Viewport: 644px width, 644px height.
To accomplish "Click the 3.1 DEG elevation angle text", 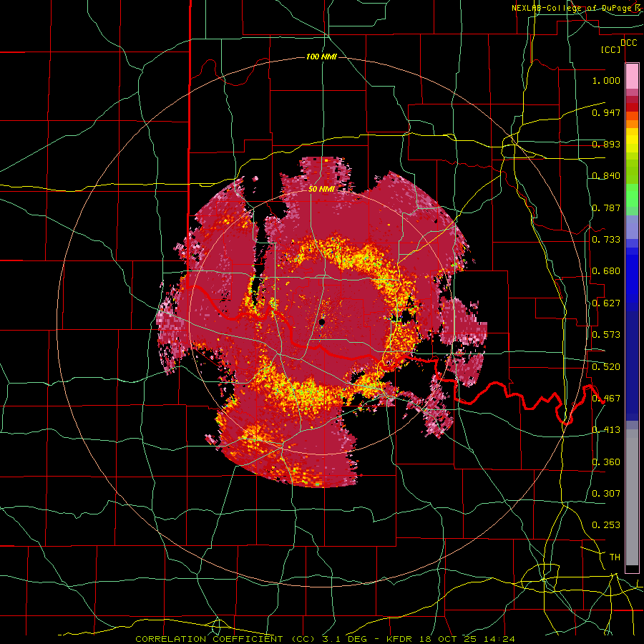I will [x=346, y=639].
